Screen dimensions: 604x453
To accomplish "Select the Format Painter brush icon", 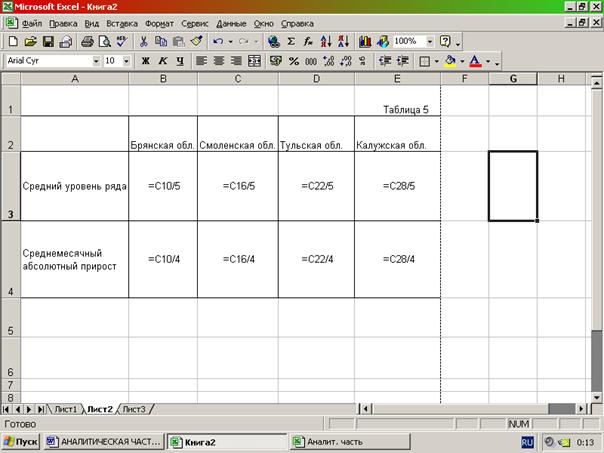I will click(x=195, y=42).
